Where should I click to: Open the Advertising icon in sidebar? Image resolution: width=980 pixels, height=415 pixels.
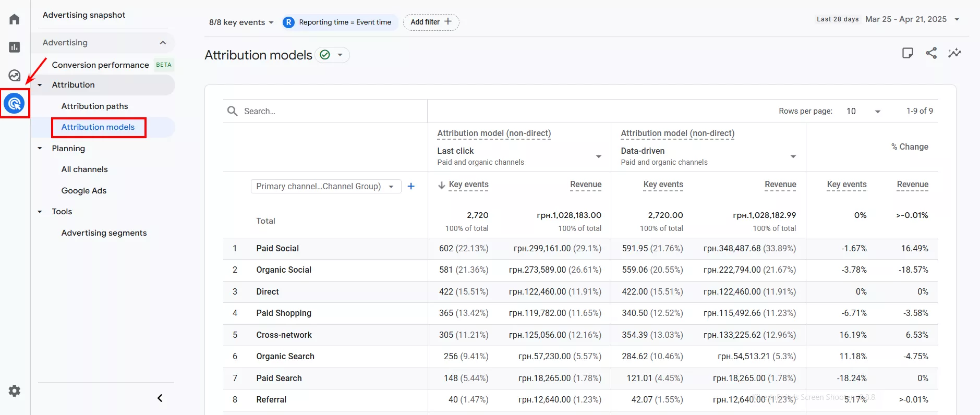tap(15, 103)
